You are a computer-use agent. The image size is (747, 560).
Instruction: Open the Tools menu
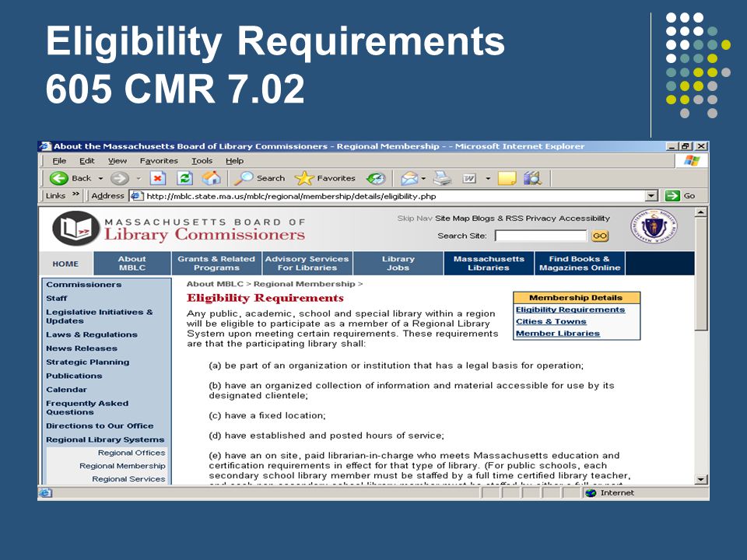click(202, 161)
